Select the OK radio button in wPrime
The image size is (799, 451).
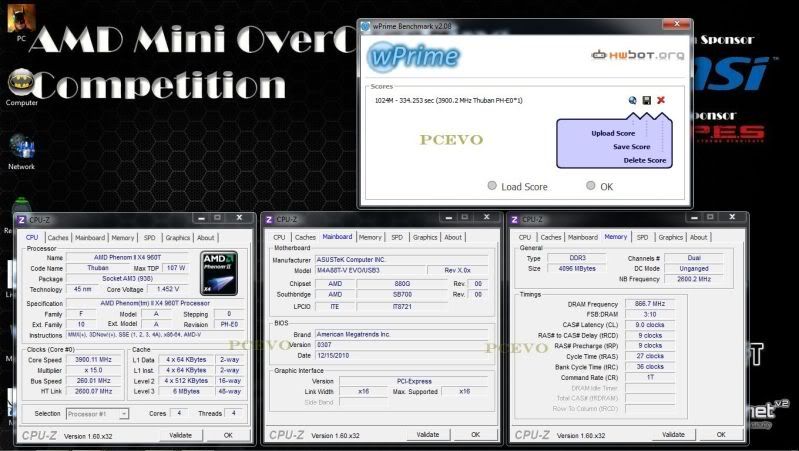point(591,186)
